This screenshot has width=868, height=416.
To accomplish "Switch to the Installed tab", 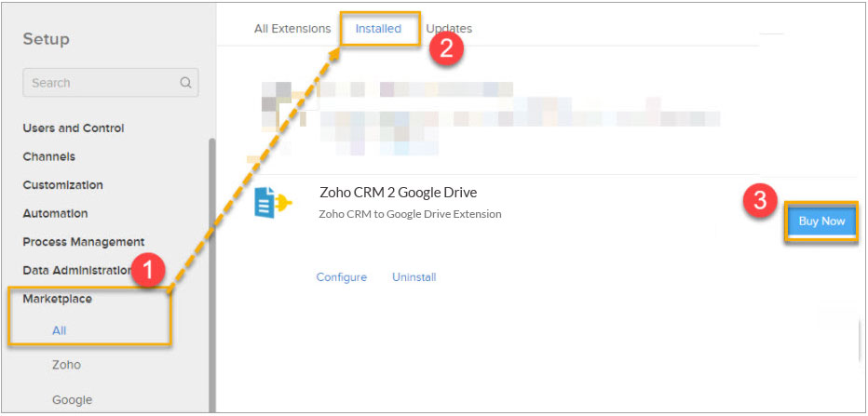I will coord(379,29).
